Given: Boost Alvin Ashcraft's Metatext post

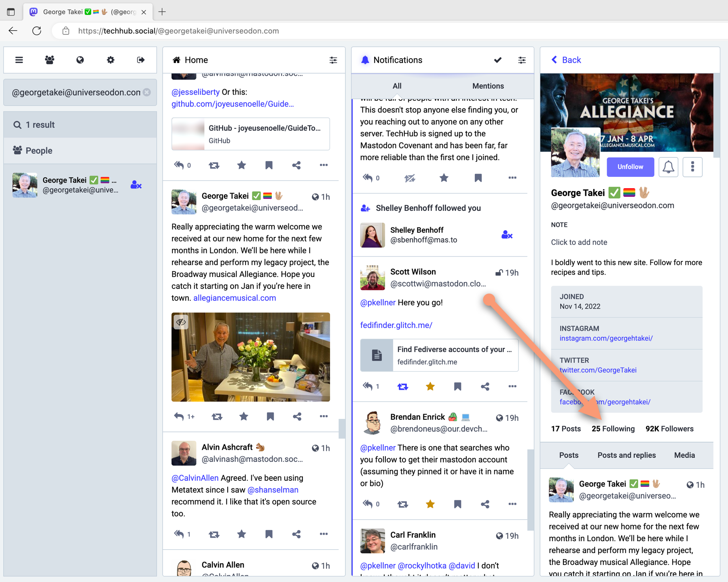Looking at the screenshot, I should tap(214, 534).
